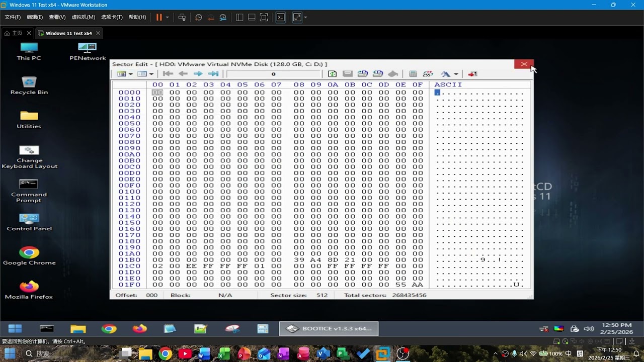Open Utilities folder on desktop
644x362 pixels.
29,120
